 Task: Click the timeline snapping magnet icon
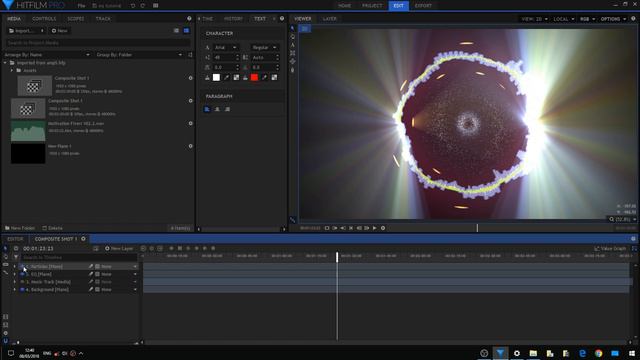pos(5,341)
